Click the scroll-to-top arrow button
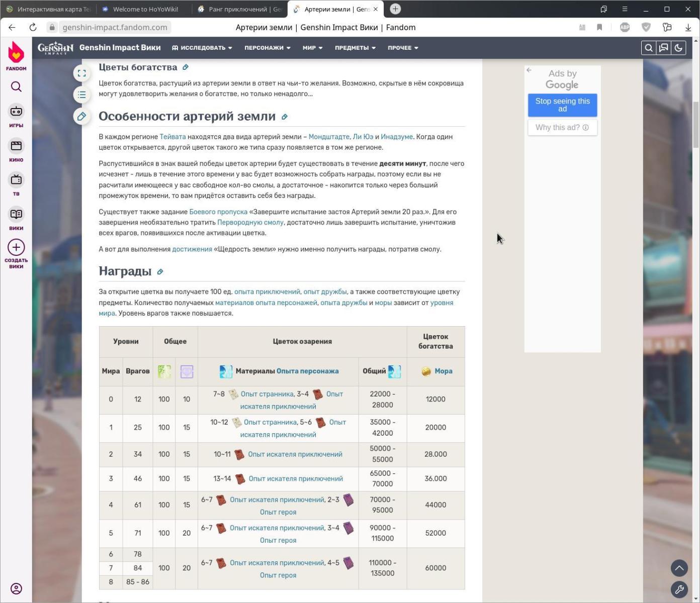This screenshot has width=700, height=603. [679, 568]
